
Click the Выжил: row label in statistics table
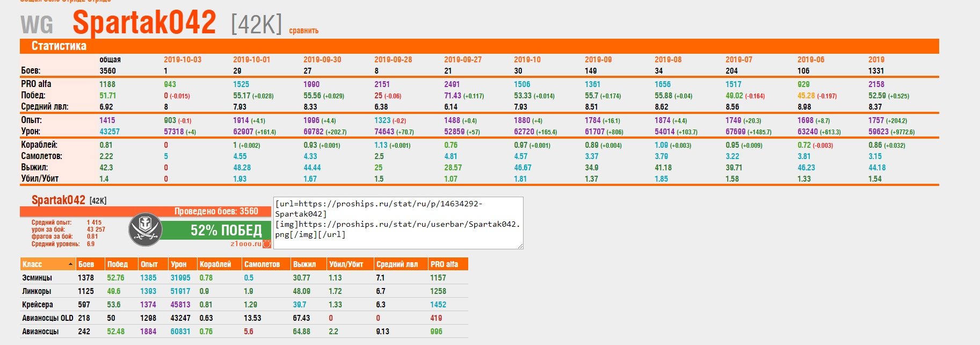tap(34, 168)
